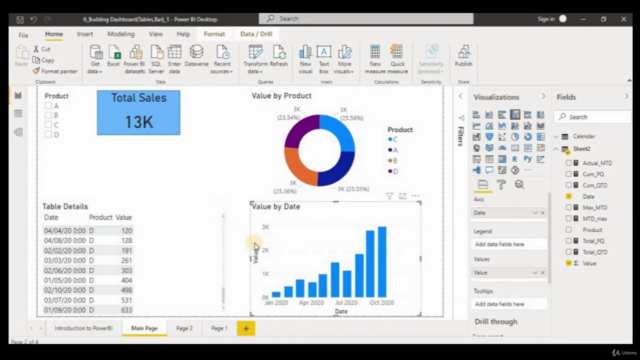Choose the Python visual icon
The width and height of the screenshot is (640, 360).
point(527,159)
